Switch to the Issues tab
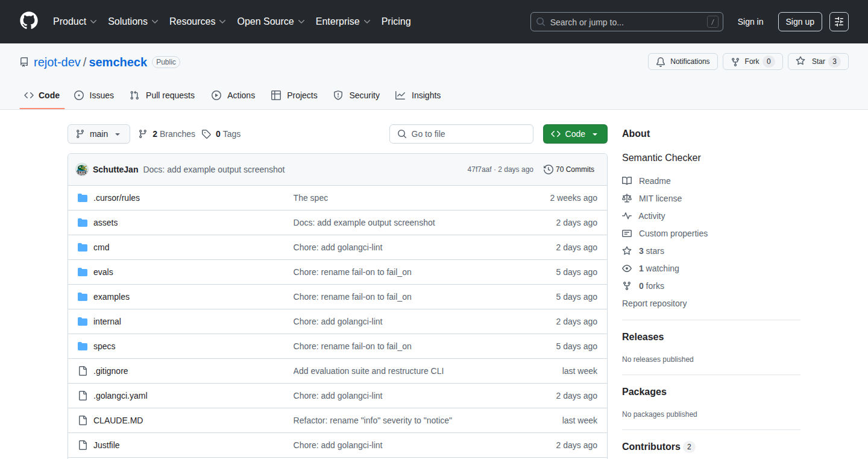This screenshot has height=459, width=868. point(94,95)
